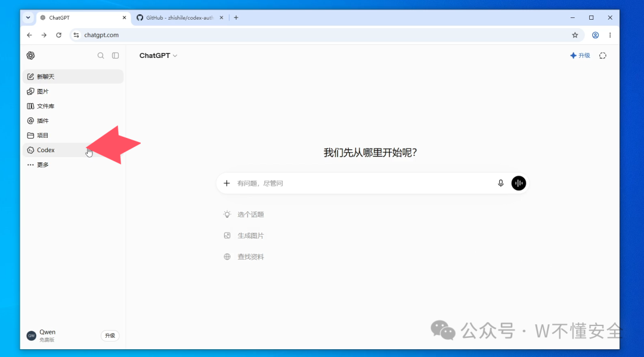Image resolution: width=644 pixels, height=357 pixels.
Task: Choose the 生成图片 suggestion
Action: point(244,236)
